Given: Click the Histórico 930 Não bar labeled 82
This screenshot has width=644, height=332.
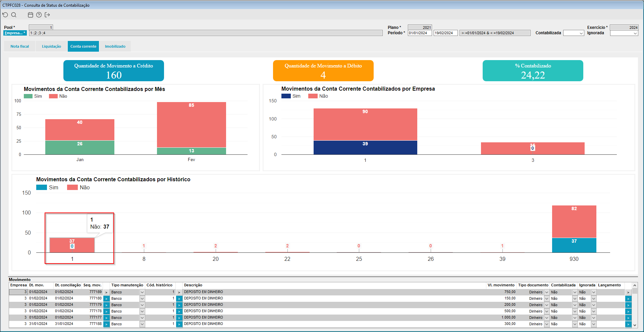Looking at the screenshot, I should (574, 222).
